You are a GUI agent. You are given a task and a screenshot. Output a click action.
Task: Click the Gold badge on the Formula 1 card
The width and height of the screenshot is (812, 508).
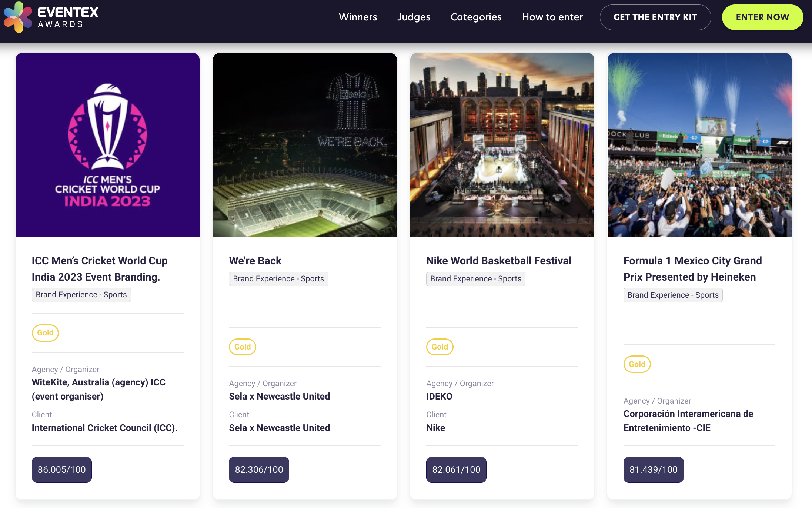pyautogui.click(x=637, y=364)
